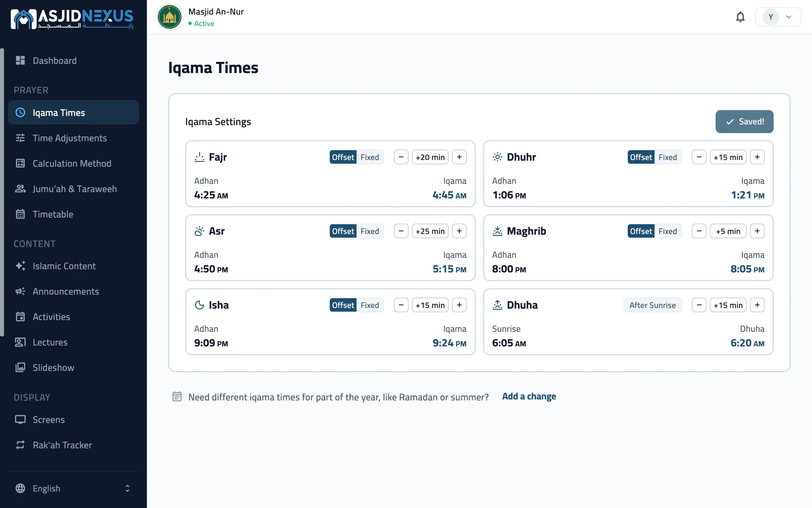812x508 pixels.
Task: Increase the Asr offset minutes
Action: (x=459, y=231)
